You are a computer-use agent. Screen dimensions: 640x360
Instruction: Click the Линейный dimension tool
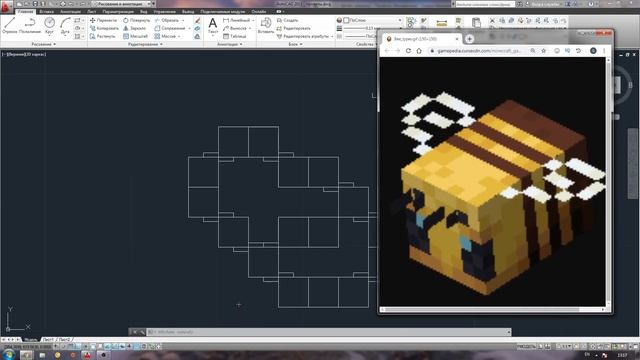pyautogui.click(x=236, y=20)
